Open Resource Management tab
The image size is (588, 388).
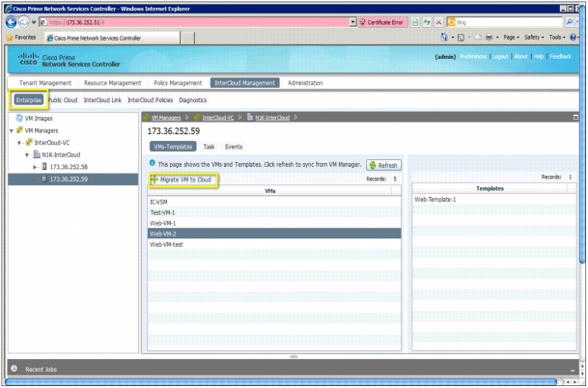[x=113, y=83]
